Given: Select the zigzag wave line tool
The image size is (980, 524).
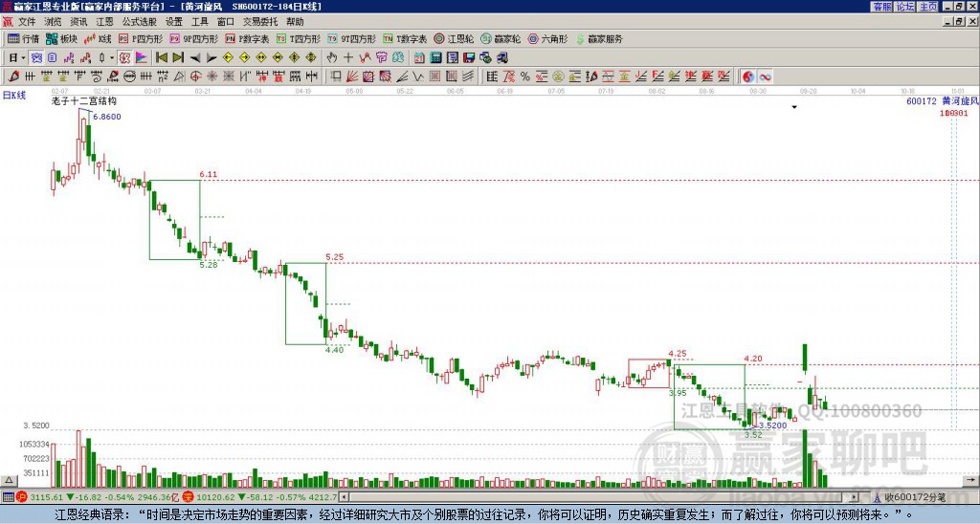Looking at the screenshot, I should pyautogui.click(x=417, y=76).
